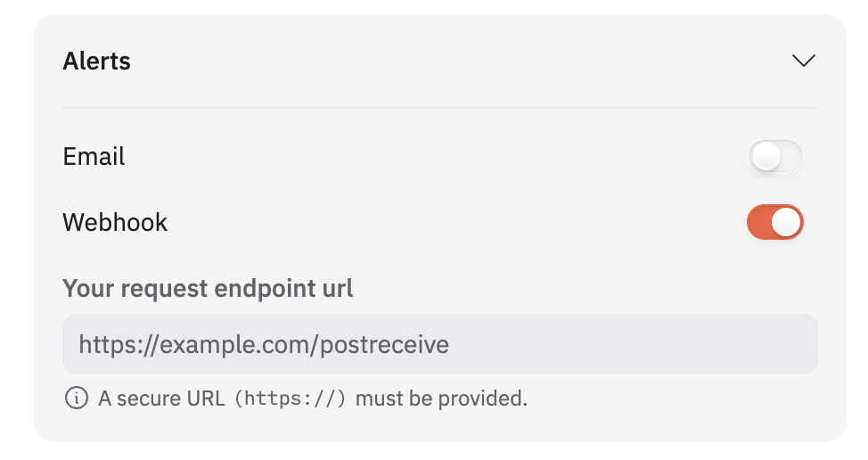Screen dimensions: 868x460
Task: Click the https:// code snippet in hint
Action: pyautogui.click(x=290, y=398)
